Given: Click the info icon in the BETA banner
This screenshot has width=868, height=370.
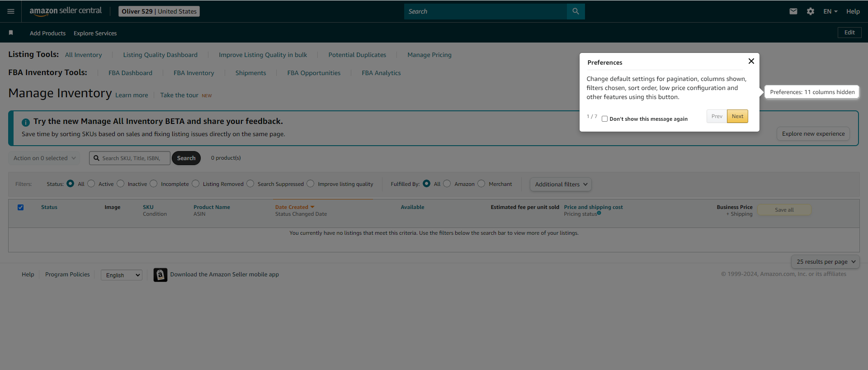Looking at the screenshot, I should coord(26,122).
